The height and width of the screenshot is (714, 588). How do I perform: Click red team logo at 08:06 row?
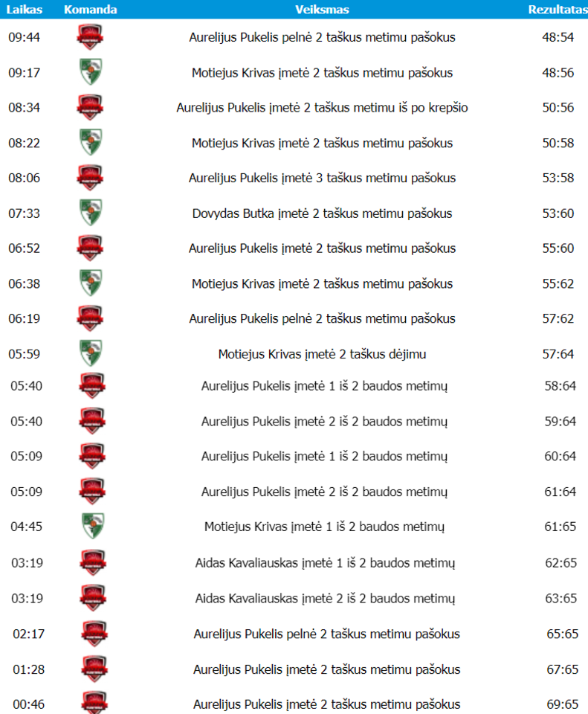click(90, 178)
